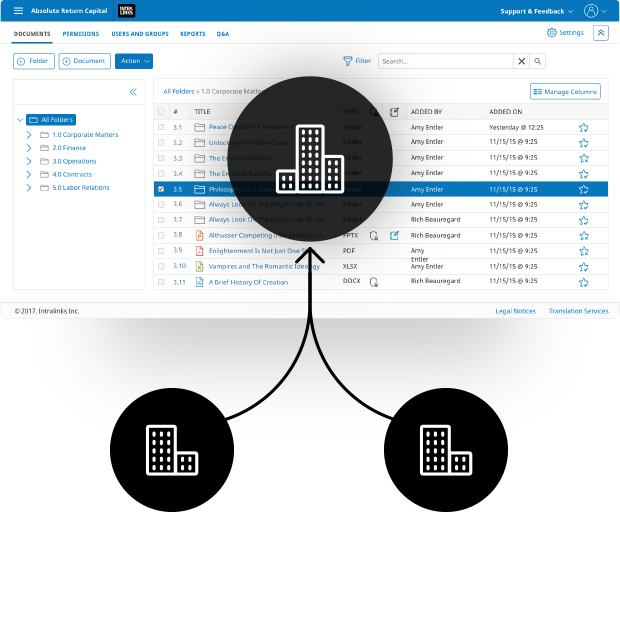Viewport: 620px width, 620px height.
Task: Click the add Folder button
Action: tap(34, 61)
